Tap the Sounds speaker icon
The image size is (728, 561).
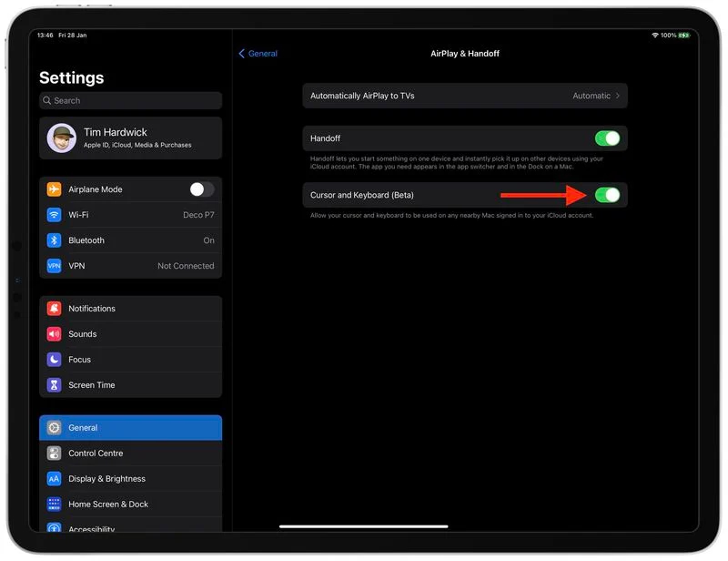point(54,333)
